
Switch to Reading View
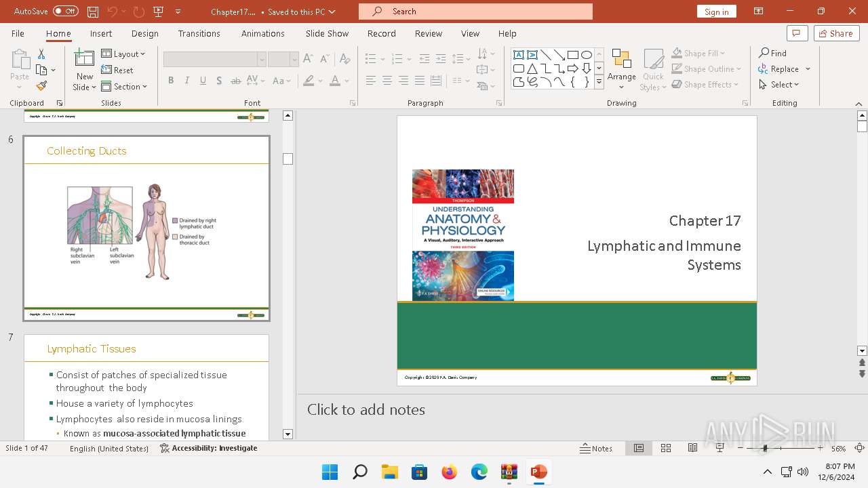coord(692,448)
